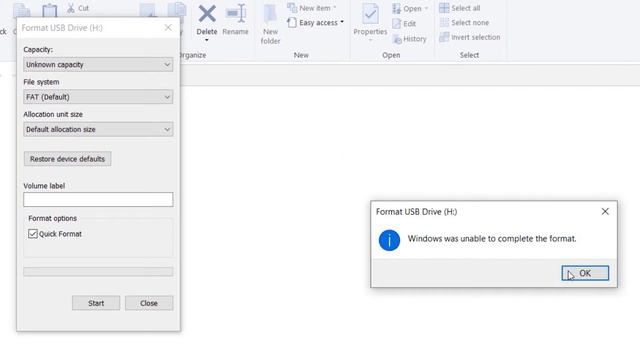Click OK in the error message
Image resolution: width=640 pixels, height=360 pixels.
585,273
